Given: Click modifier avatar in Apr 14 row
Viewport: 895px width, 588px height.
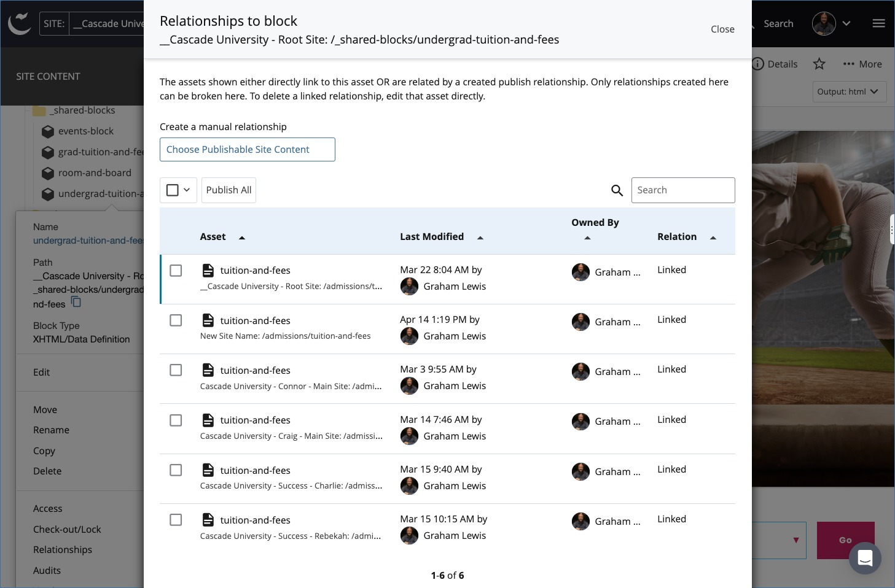Looking at the screenshot, I should pyautogui.click(x=409, y=336).
